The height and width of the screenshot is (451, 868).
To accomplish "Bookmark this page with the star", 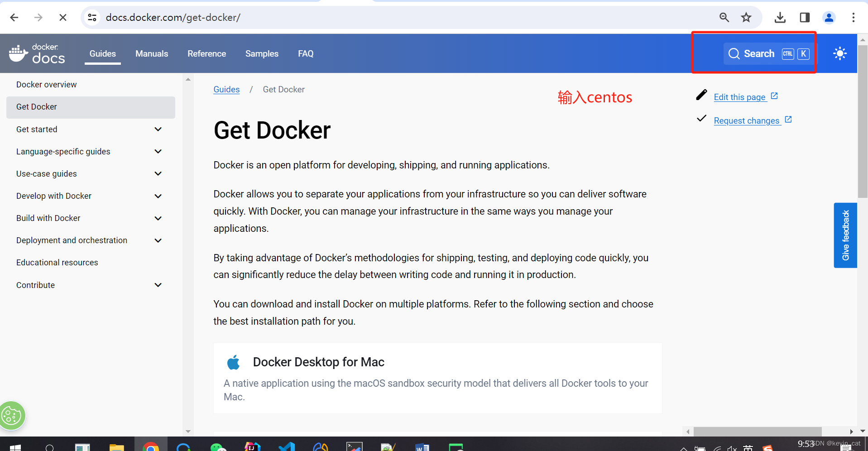I will point(746,17).
